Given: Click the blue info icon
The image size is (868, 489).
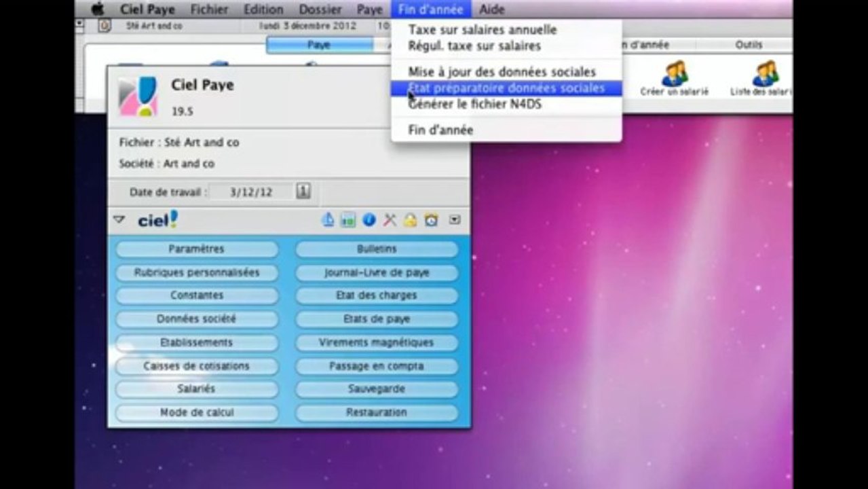Looking at the screenshot, I should tap(369, 219).
